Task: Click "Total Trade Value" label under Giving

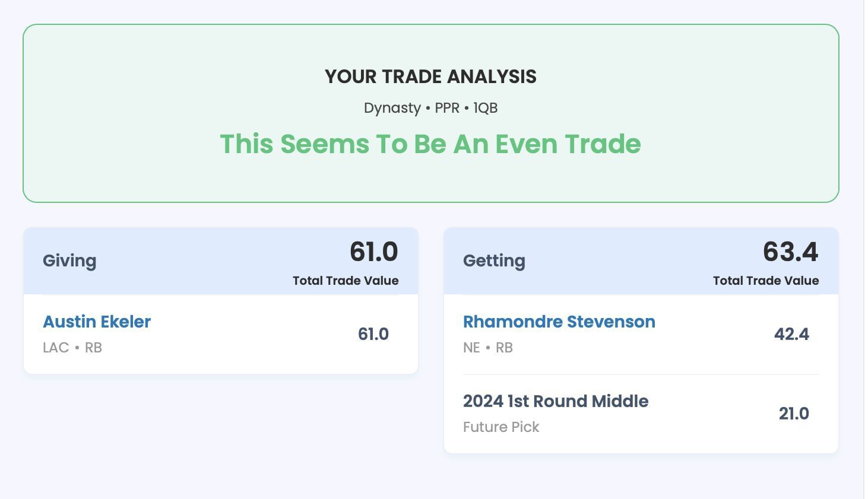Action: click(x=346, y=281)
